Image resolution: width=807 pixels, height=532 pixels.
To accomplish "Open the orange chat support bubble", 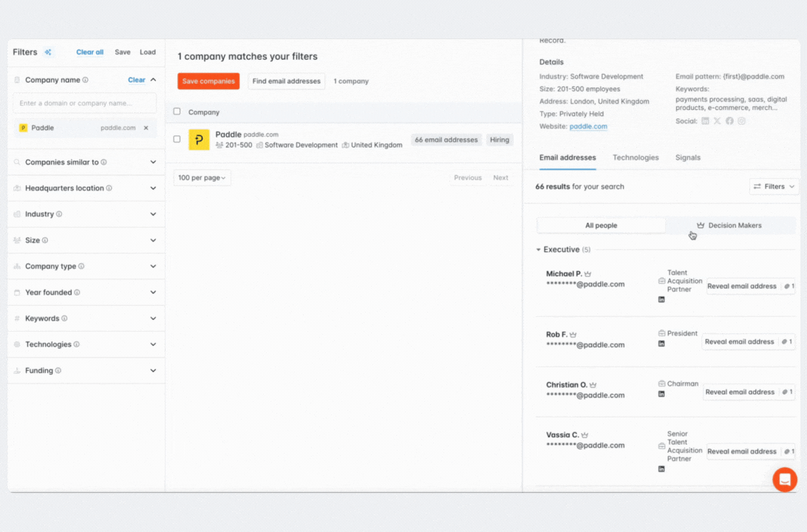I will (785, 480).
